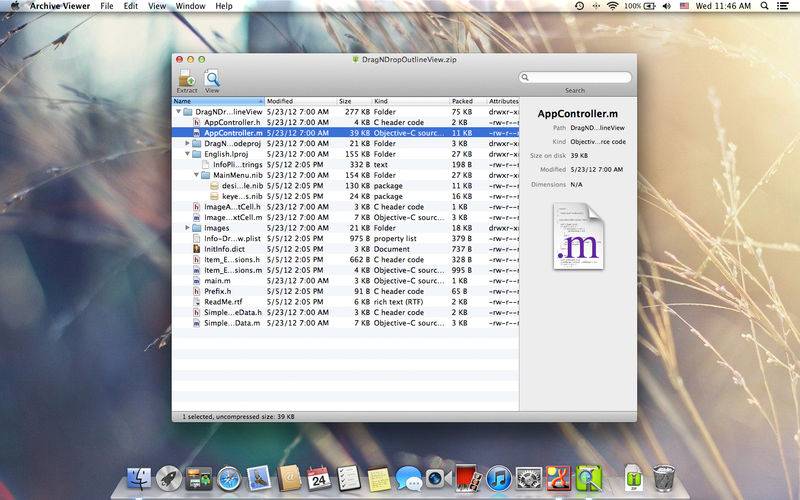Select the ReadMe.rtf file row
This screenshot has width=800, height=500.
(x=345, y=302)
